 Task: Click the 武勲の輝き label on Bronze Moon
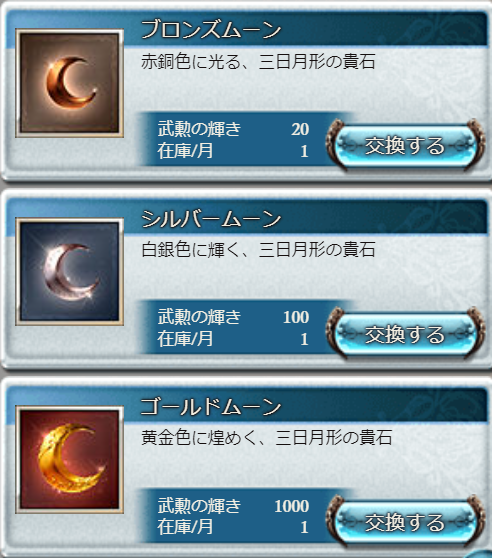(199, 128)
